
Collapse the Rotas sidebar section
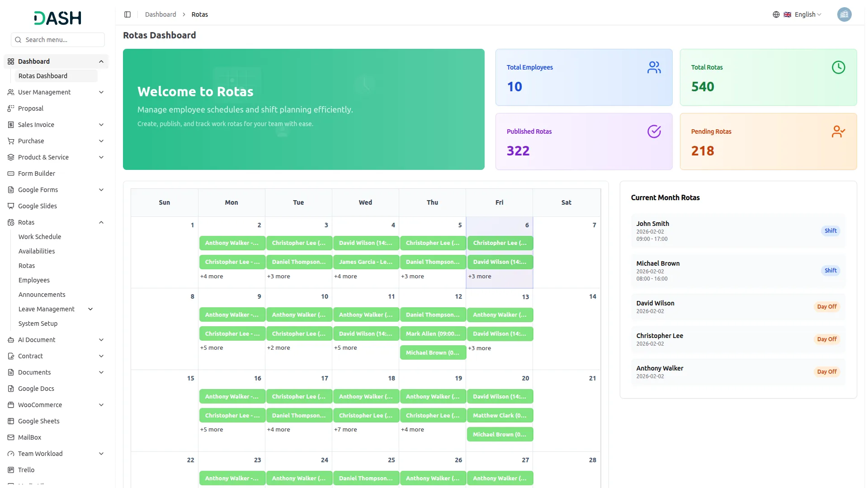click(x=101, y=222)
